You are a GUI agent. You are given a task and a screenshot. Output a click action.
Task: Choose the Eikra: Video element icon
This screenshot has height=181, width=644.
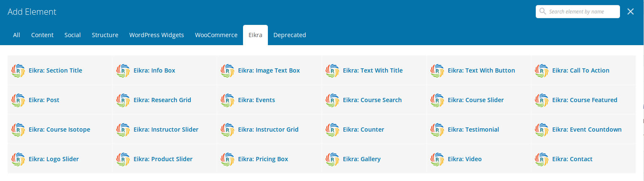[437, 159]
